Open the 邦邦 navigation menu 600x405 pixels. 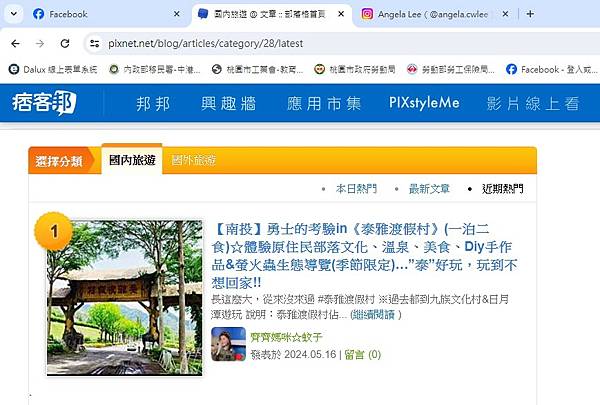(x=153, y=103)
